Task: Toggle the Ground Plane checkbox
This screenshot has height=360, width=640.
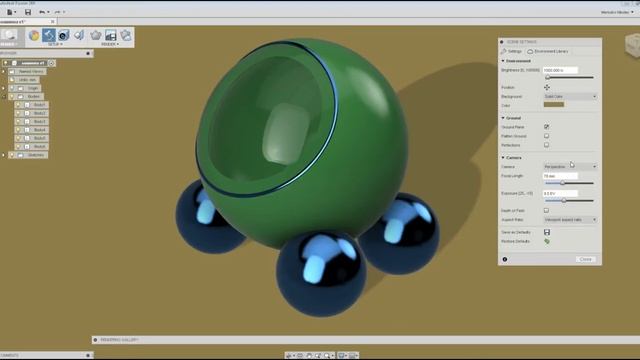Action: [x=547, y=127]
